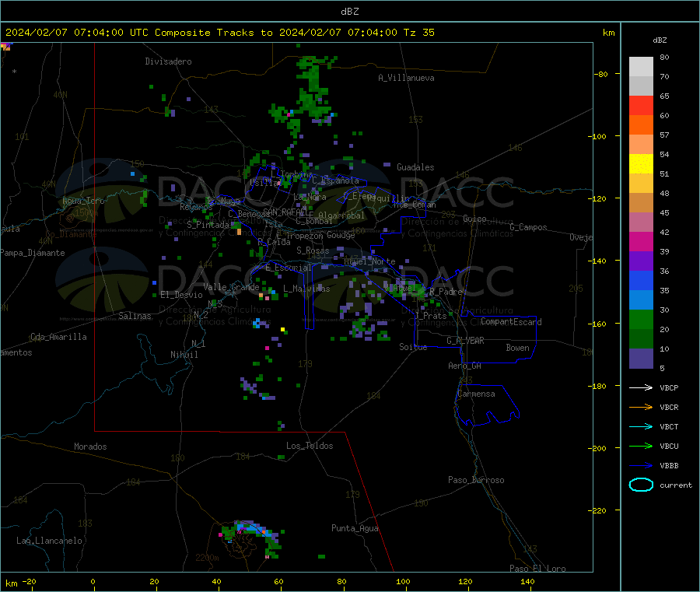Click the green VBCU arrow legend icon

[x=641, y=446]
